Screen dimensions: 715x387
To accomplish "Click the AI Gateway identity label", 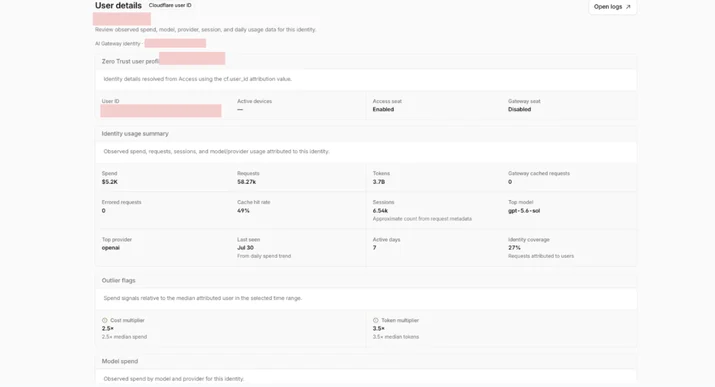I will [118, 44].
